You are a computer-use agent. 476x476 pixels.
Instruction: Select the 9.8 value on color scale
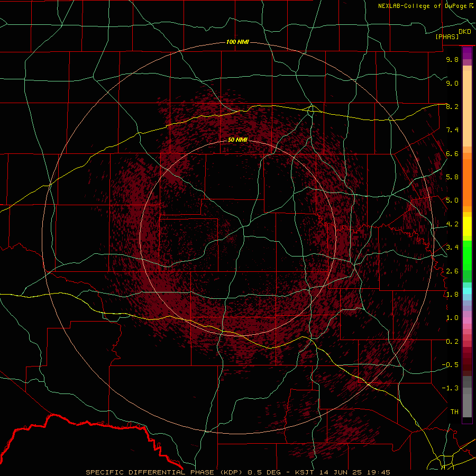452,59
